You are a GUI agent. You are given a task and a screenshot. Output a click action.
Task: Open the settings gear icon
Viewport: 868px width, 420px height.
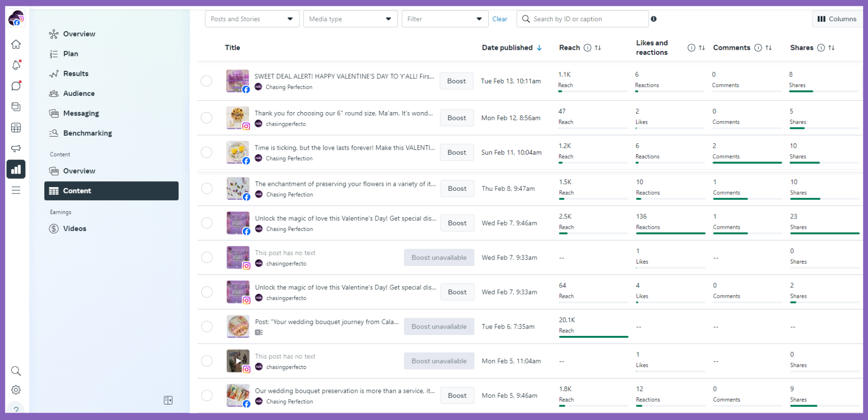pyautogui.click(x=16, y=390)
